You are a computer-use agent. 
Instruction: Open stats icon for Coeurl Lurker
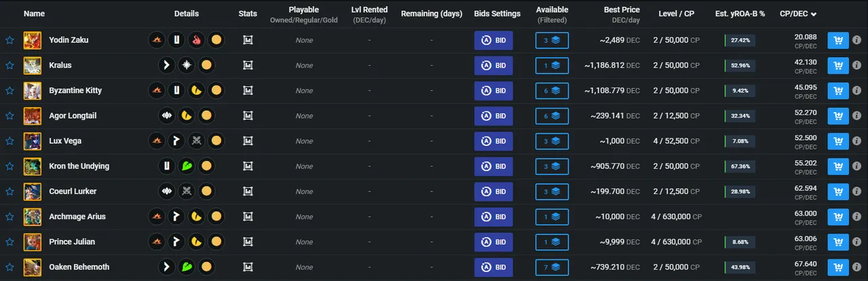coord(248,191)
